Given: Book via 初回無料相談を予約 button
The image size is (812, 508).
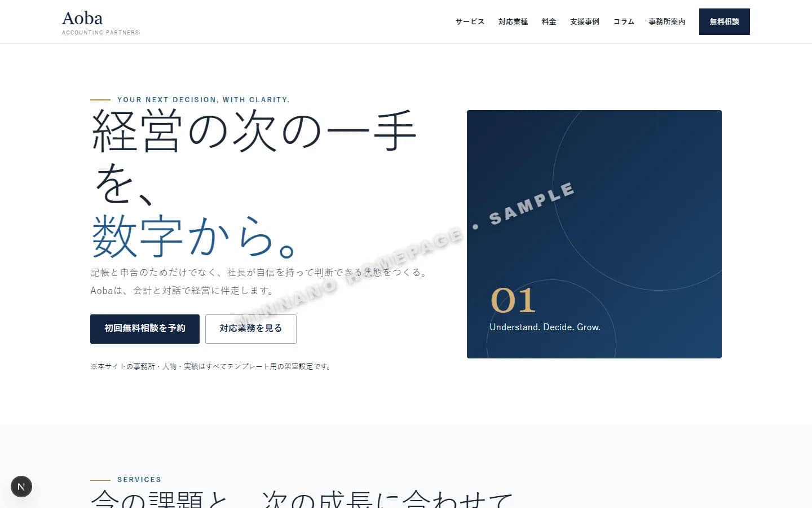Looking at the screenshot, I should pyautogui.click(x=145, y=329).
